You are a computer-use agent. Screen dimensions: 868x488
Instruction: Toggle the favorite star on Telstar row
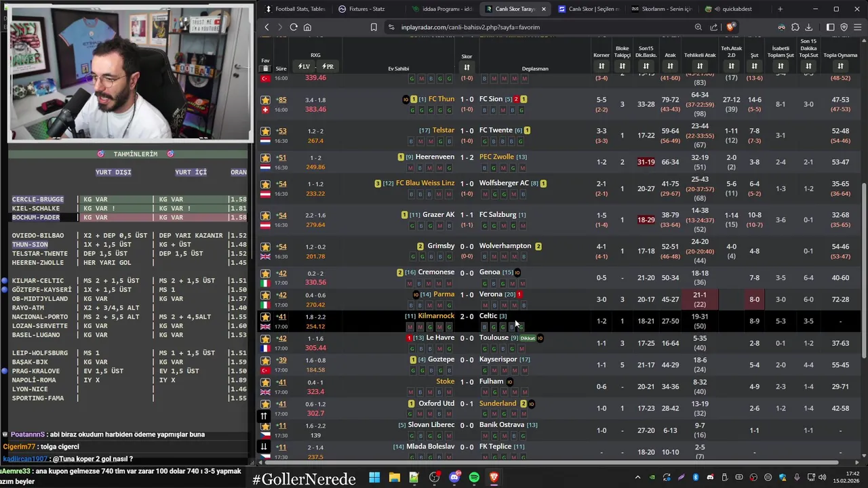(x=265, y=131)
